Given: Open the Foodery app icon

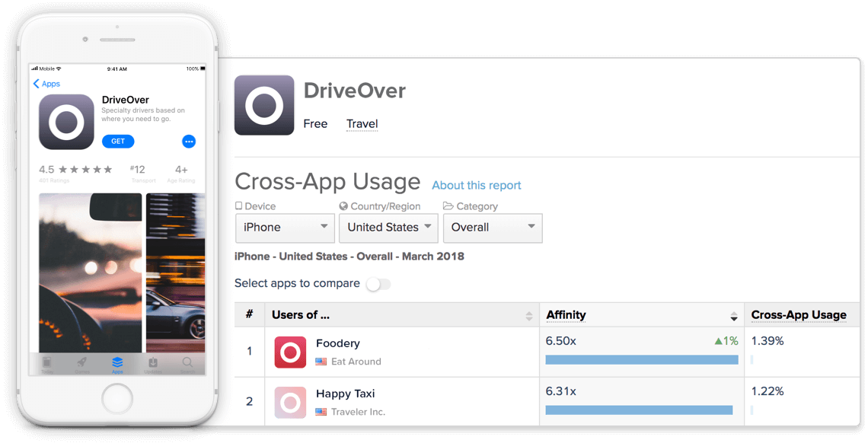Looking at the screenshot, I should 290,352.
